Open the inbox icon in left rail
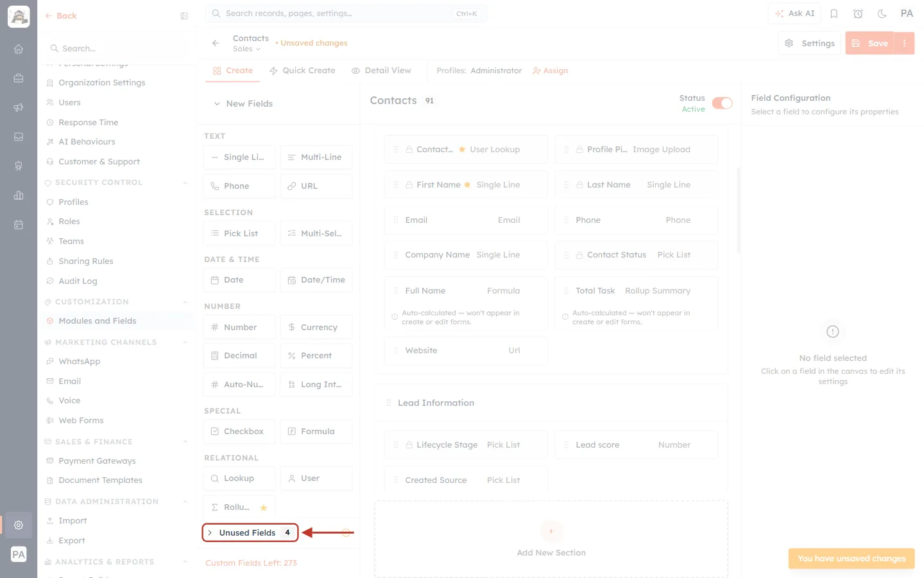Viewport: 924px width, 578px height. pyautogui.click(x=19, y=137)
